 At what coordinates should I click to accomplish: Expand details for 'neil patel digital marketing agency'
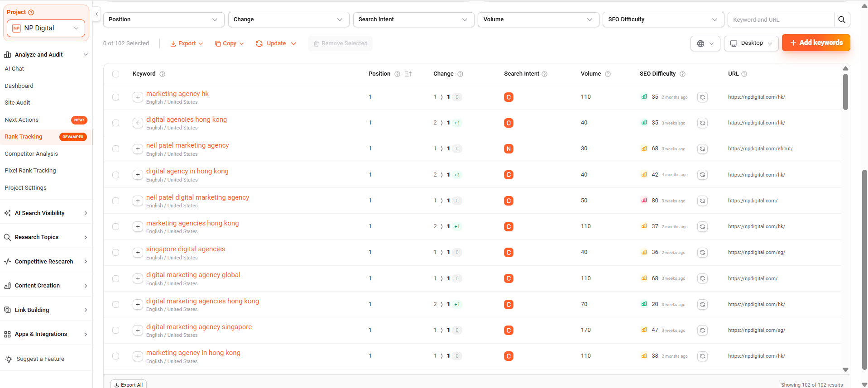[138, 201]
